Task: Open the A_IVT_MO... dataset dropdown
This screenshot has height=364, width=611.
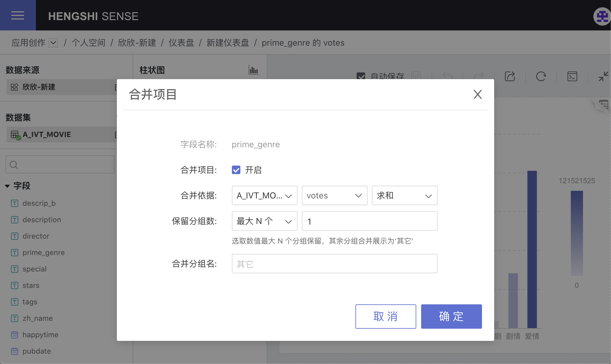Action: 264,195
